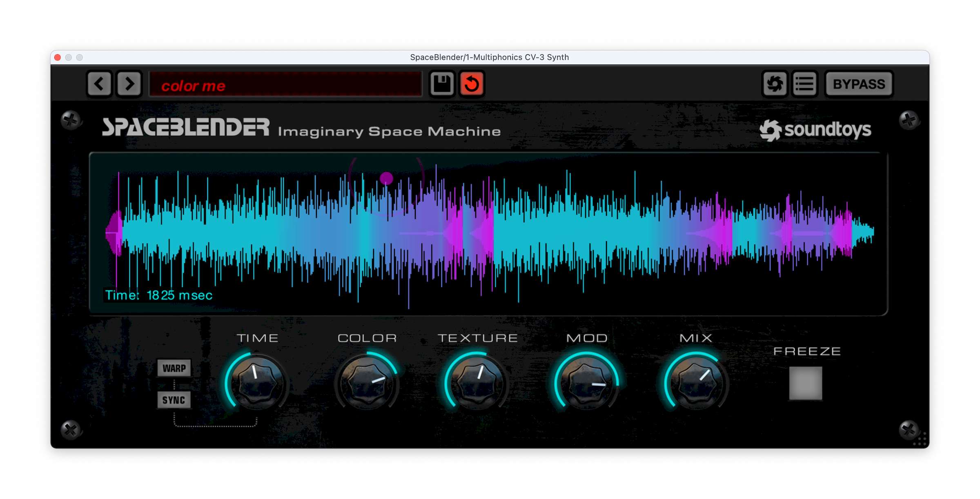Click the next preset arrow button
This screenshot has width=980, height=499.
[129, 84]
